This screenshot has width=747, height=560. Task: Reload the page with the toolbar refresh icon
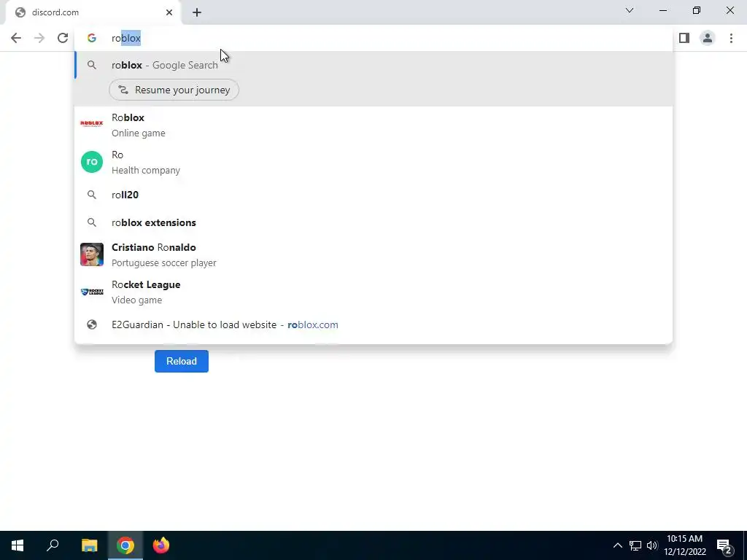pyautogui.click(x=63, y=38)
